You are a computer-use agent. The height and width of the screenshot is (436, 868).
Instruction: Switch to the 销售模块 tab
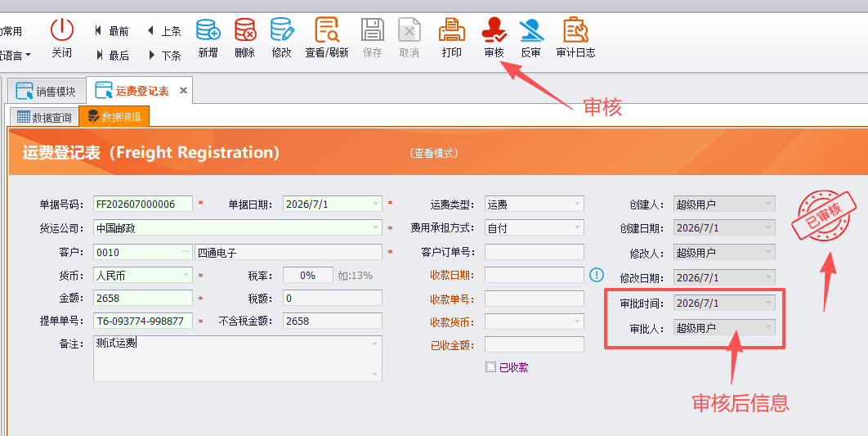tap(47, 91)
